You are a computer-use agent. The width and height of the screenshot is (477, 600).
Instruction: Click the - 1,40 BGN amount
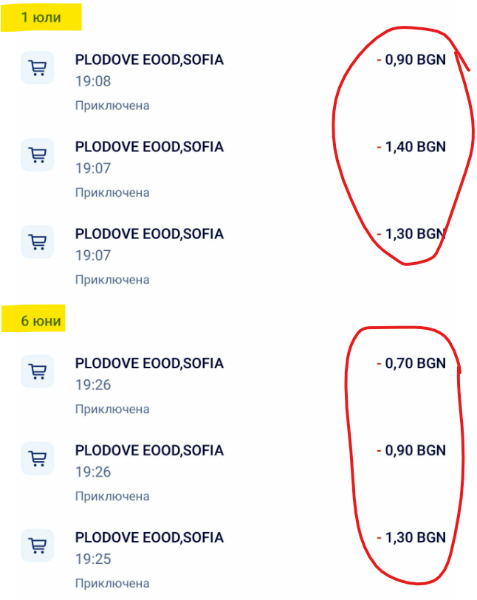pos(411,147)
